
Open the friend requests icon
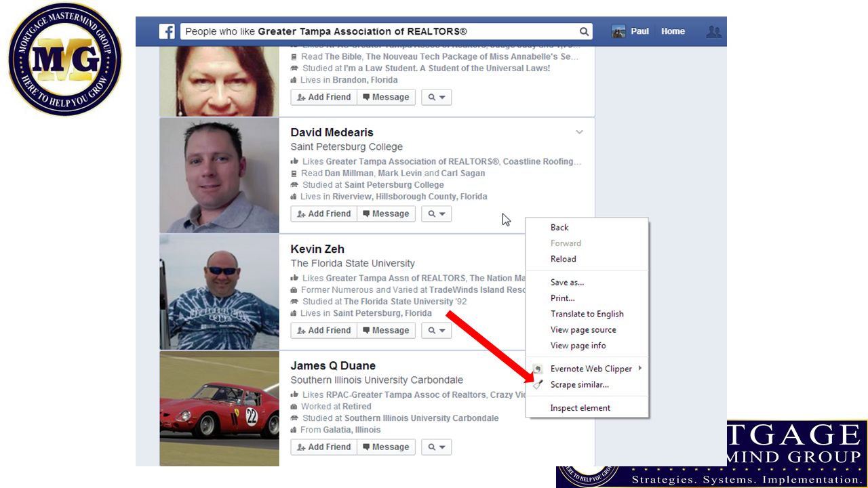(713, 31)
